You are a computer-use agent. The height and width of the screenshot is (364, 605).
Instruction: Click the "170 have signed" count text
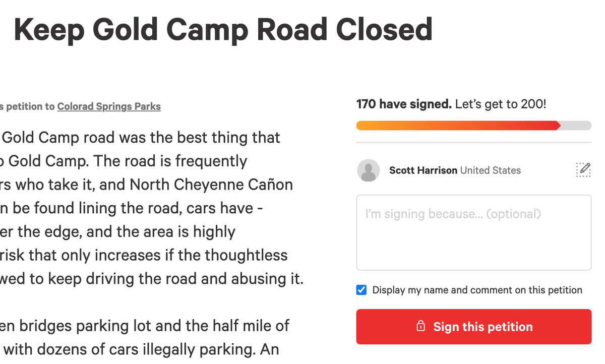[x=403, y=104]
